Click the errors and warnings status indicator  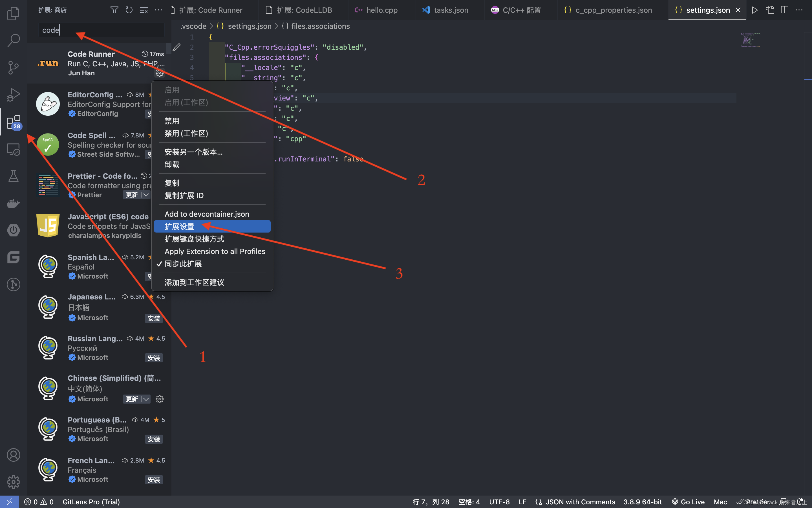tap(39, 502)
